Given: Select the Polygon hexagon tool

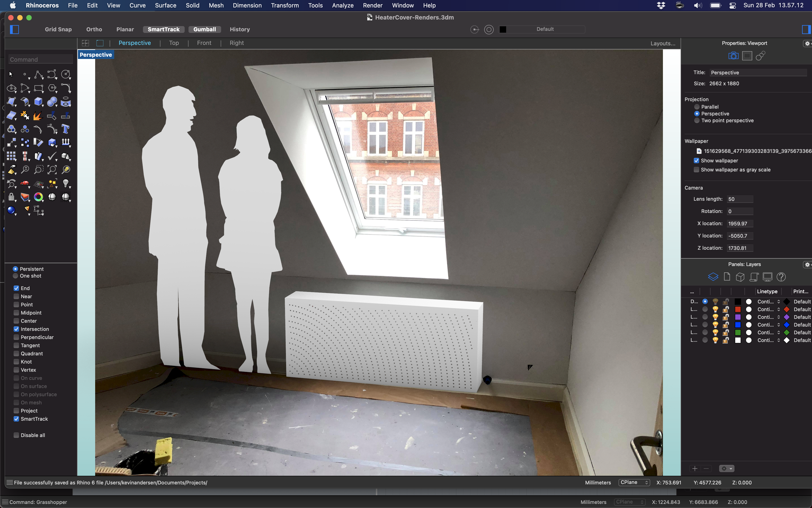Looking at the screenshot, I should pos(52,88).
